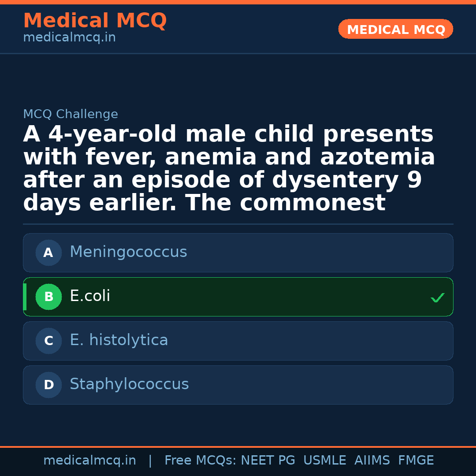
Task: Click the circular C badge icon
Action: (48, 341)
